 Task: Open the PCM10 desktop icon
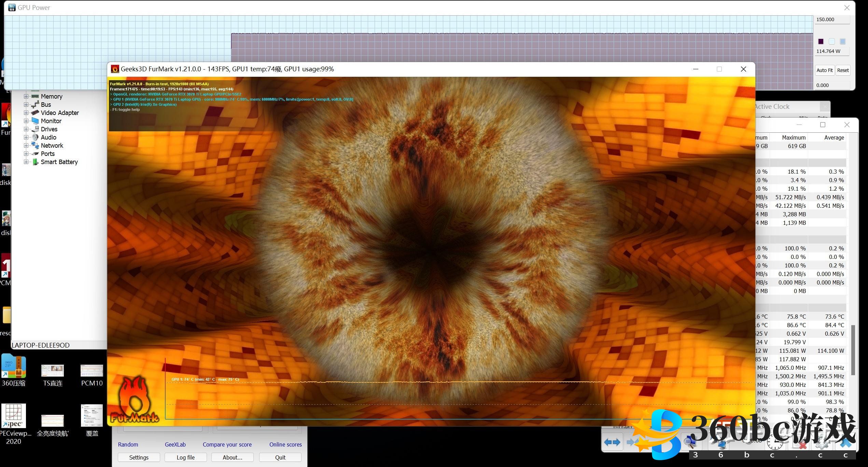click(92, 371)
